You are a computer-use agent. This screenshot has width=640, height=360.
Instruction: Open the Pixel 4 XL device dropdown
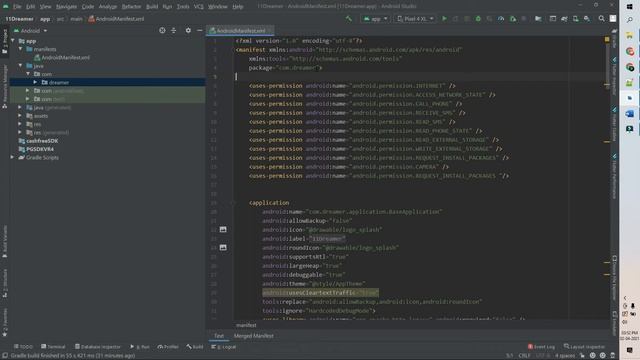[x=415, y=19]
